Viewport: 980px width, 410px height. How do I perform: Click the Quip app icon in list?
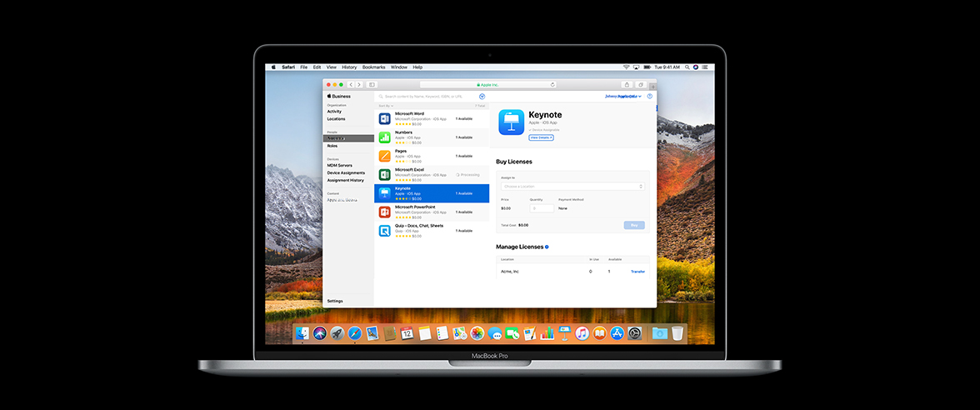click(x=384, y=231)
